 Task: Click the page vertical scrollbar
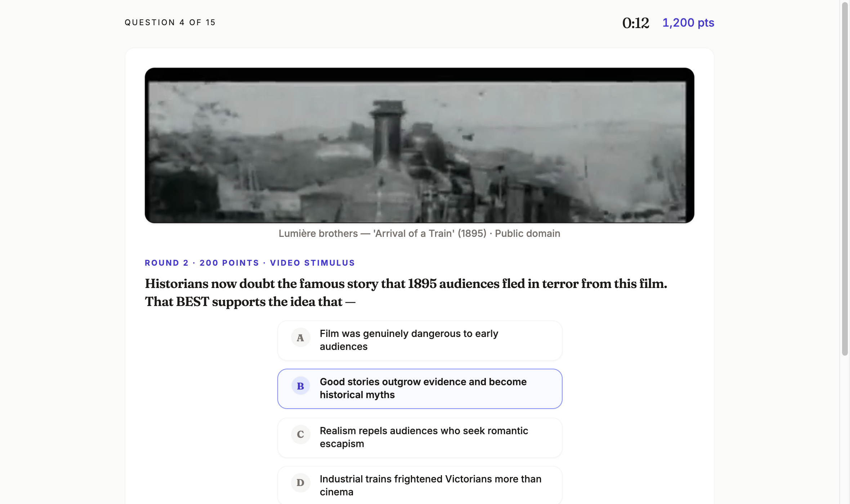845,179
